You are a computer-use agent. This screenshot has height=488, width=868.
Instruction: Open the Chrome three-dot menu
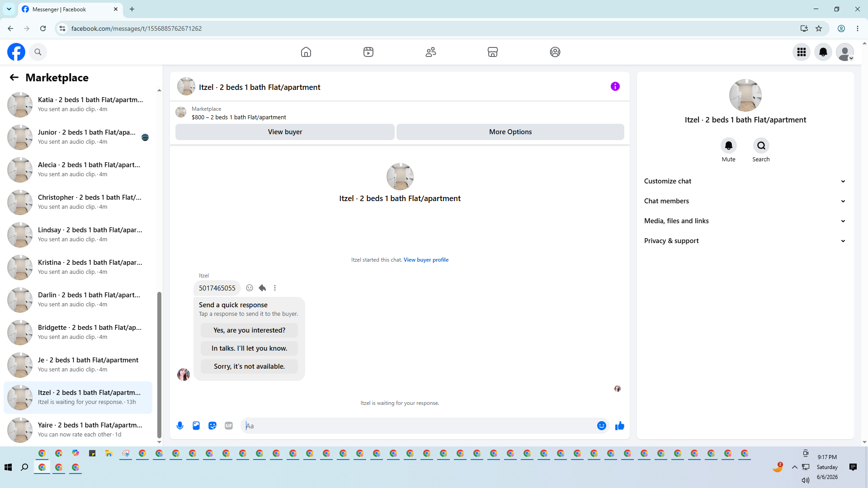point(858,28)
